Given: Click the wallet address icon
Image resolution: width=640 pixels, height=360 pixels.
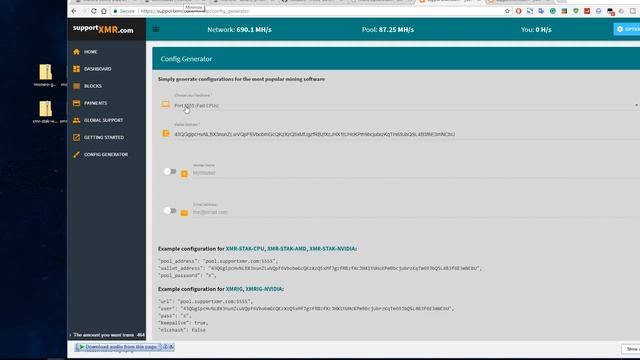Looking at the screenshot, I should tap(166, 133).
